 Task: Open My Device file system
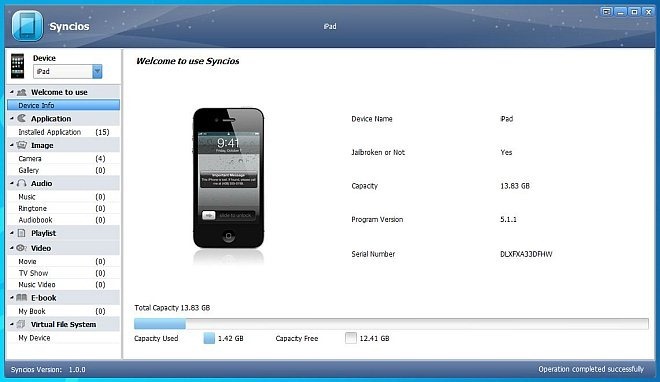click(63, 338)
